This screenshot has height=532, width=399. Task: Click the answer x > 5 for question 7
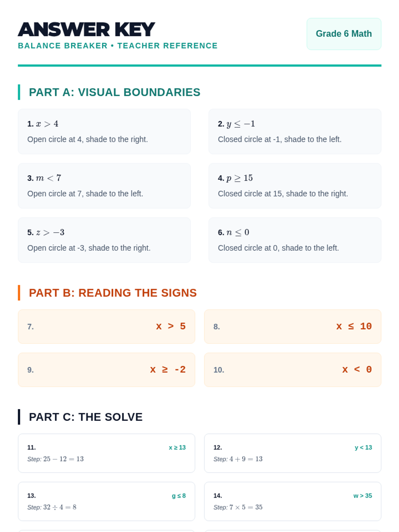171,327
